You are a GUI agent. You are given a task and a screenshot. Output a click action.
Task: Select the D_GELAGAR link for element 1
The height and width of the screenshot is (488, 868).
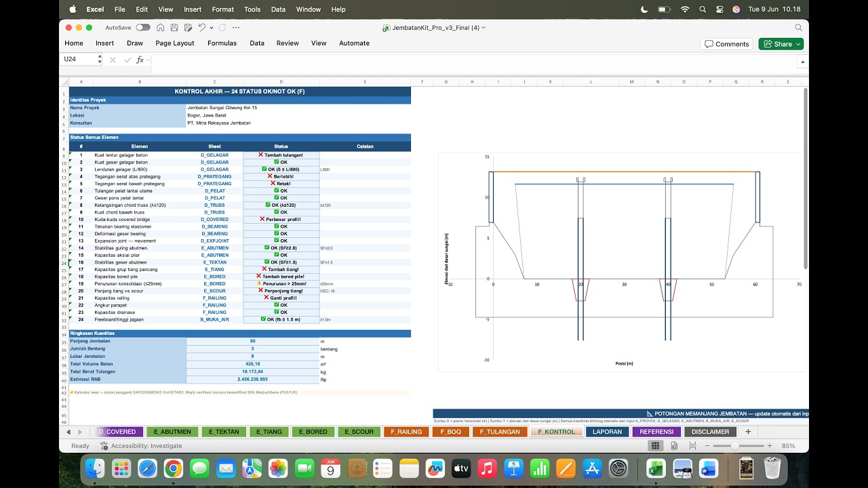coord(214,155)
